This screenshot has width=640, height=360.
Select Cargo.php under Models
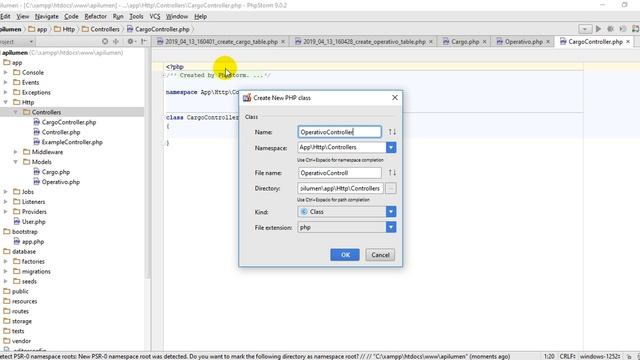click(x=51, y=172)
